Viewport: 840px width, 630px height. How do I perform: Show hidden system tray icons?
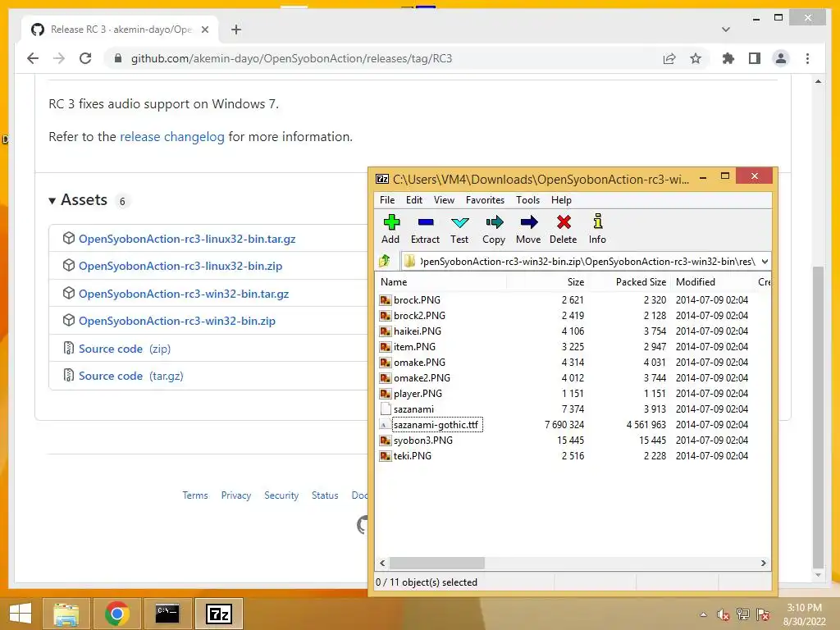coord(703,614)
